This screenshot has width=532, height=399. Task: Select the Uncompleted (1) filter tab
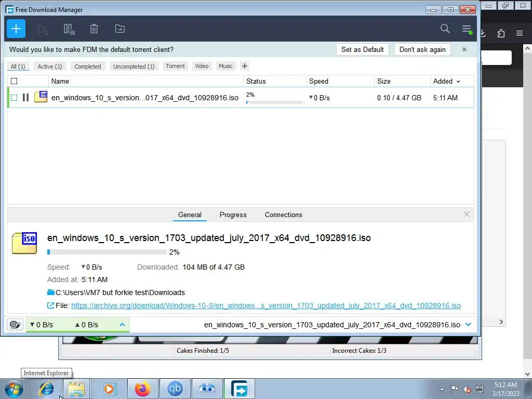134,66
